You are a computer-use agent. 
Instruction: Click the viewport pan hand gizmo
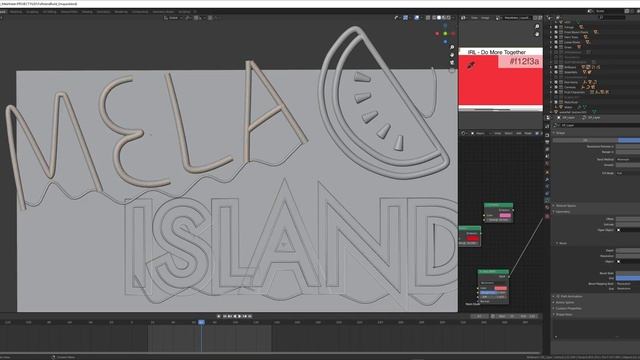[452, 55]
